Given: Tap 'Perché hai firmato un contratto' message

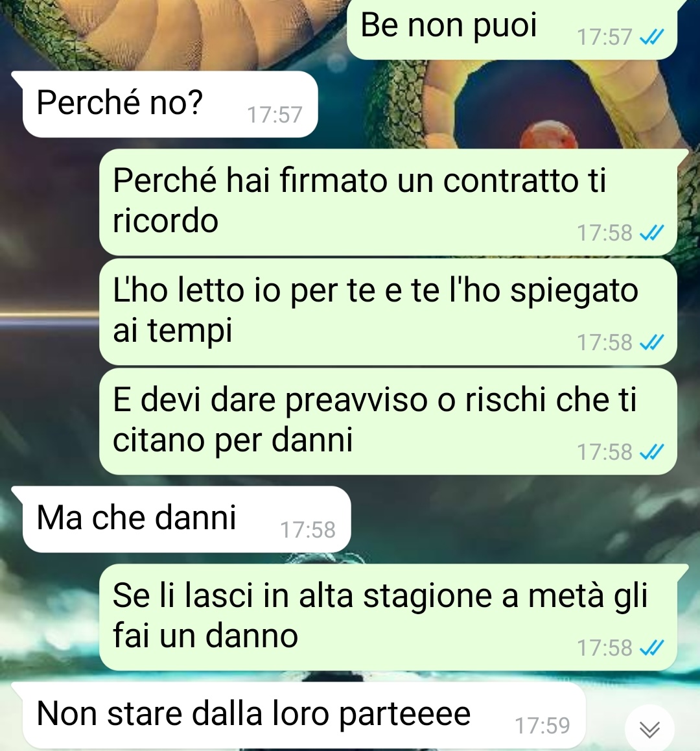Looking at the screenshot, I should (x=388, y=202).
